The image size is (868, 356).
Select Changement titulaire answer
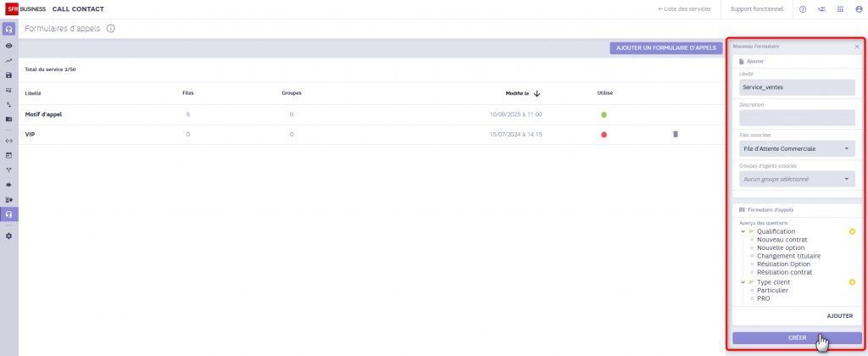[789, 256]
